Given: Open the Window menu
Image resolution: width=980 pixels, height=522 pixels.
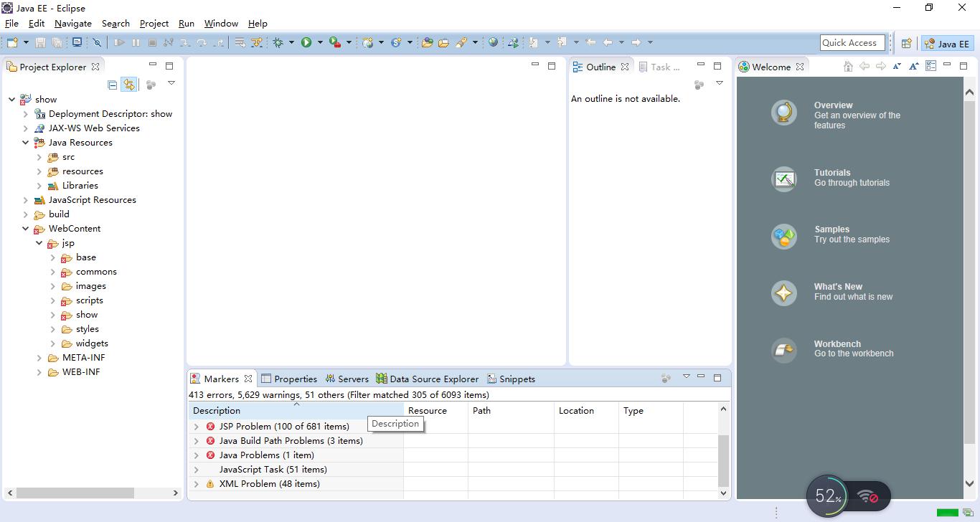Looking at the screenshot, I should click(x=221, y=23).
